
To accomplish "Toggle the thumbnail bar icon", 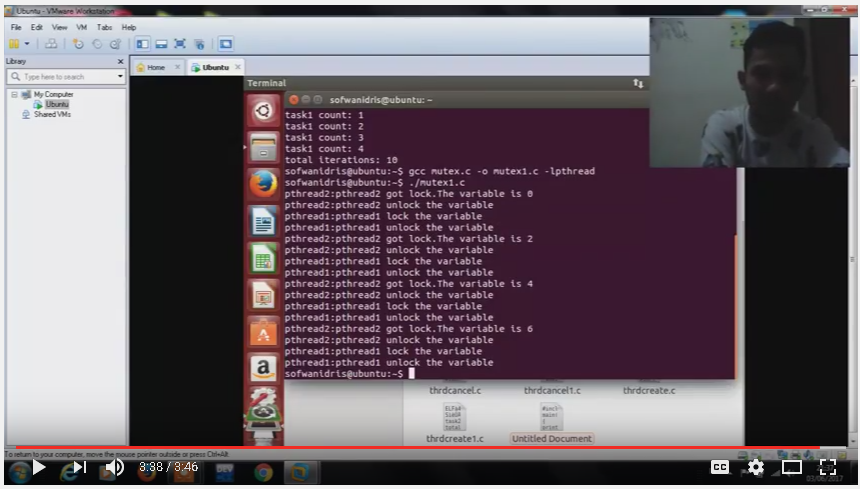I will [161, 44].
